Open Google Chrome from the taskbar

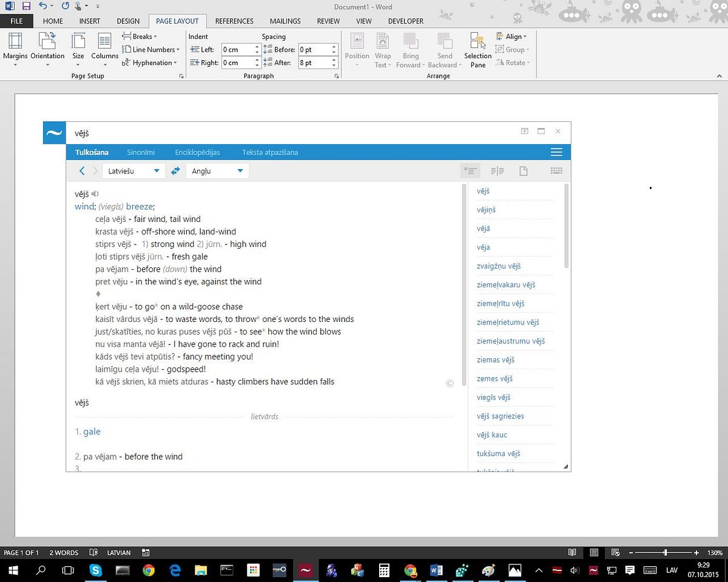[149, 570]
